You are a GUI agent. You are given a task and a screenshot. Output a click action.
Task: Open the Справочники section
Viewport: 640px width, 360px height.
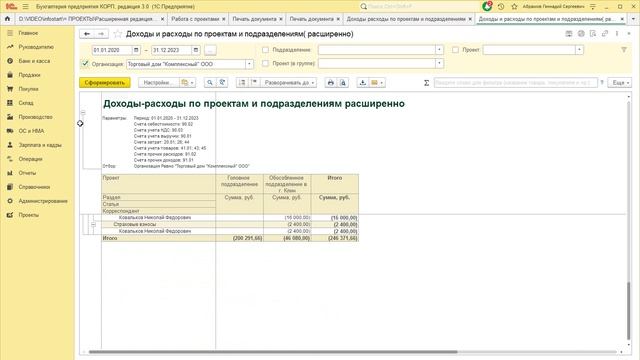point(34,187)
